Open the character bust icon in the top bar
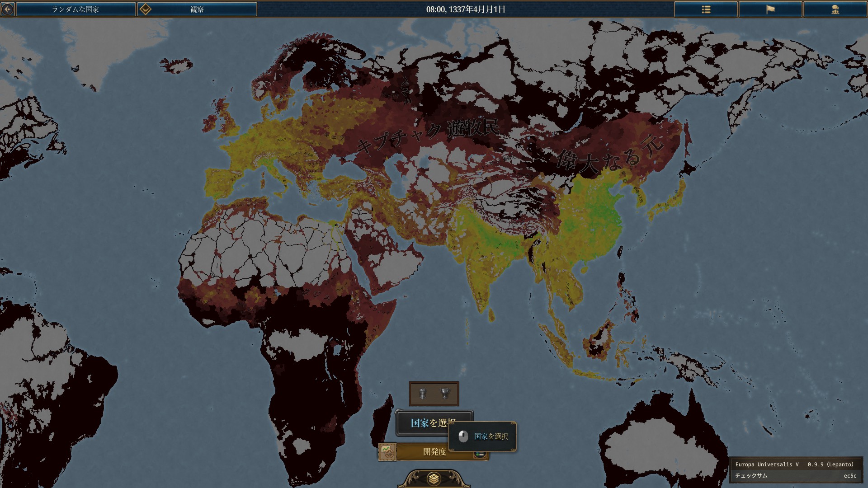868x488 pixels. (x=835, y=9)
